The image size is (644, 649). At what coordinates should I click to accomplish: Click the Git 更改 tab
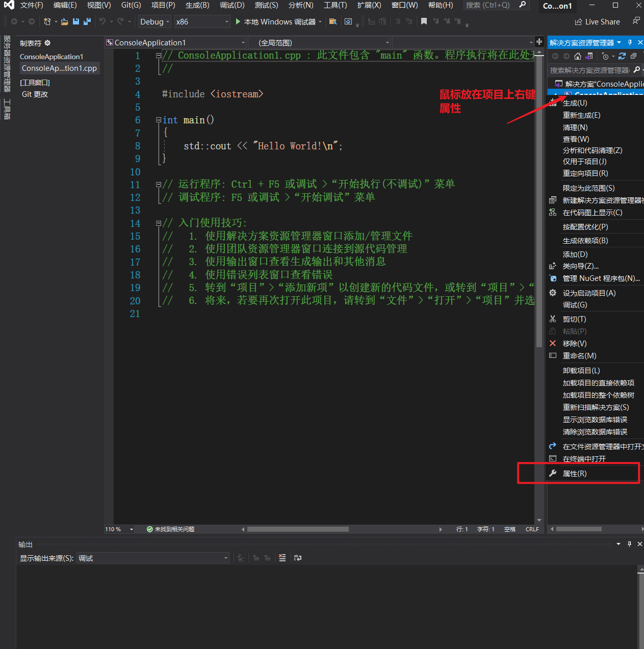pos(35,94)
